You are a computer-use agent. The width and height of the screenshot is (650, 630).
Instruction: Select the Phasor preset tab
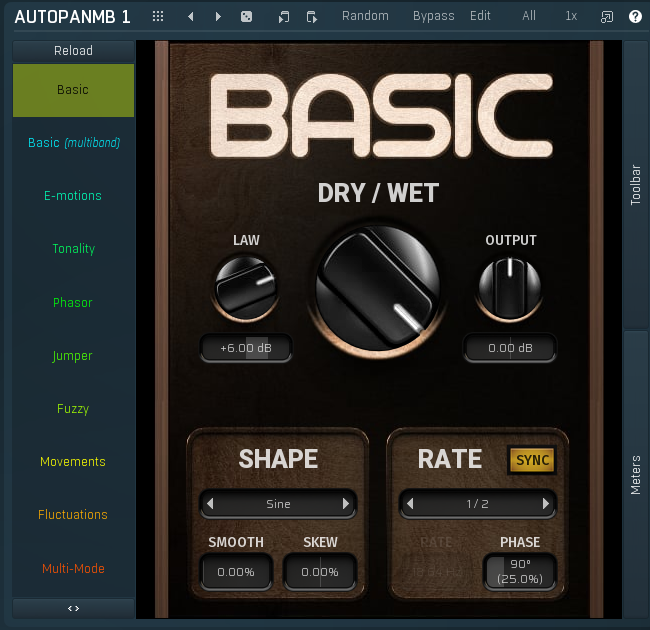73,302
